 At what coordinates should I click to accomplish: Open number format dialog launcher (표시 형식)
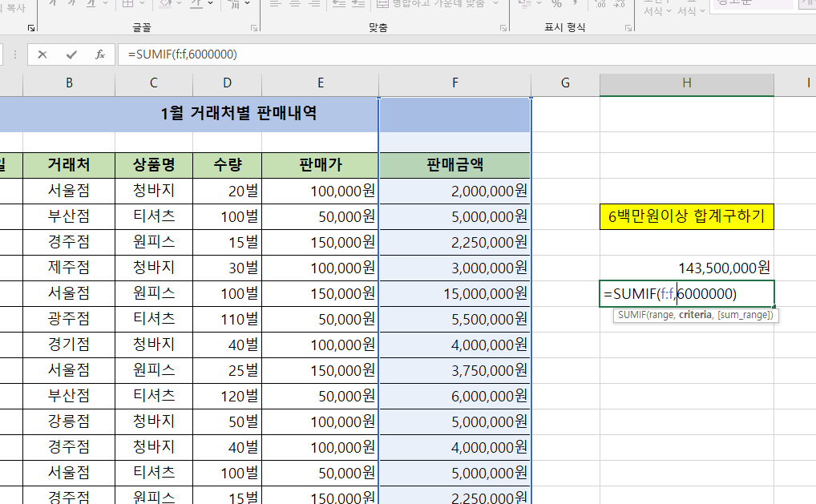pyautogui.click(x=628, y=28)
